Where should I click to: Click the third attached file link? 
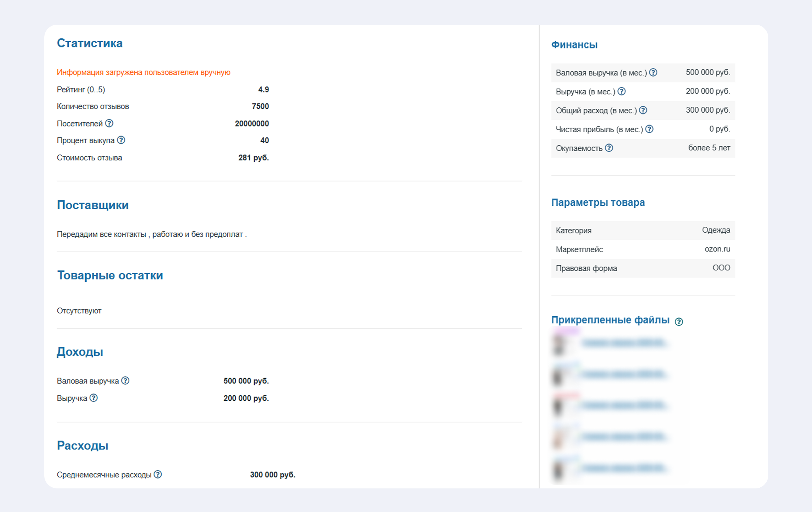tap(623, 405)
